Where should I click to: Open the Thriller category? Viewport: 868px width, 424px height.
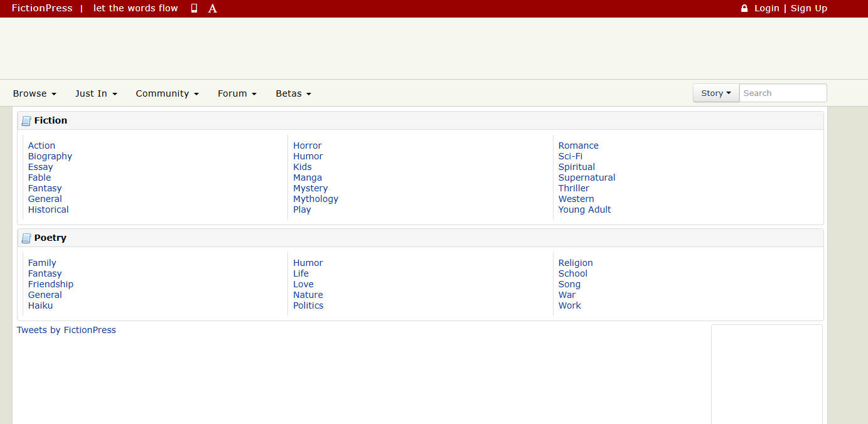574,188
